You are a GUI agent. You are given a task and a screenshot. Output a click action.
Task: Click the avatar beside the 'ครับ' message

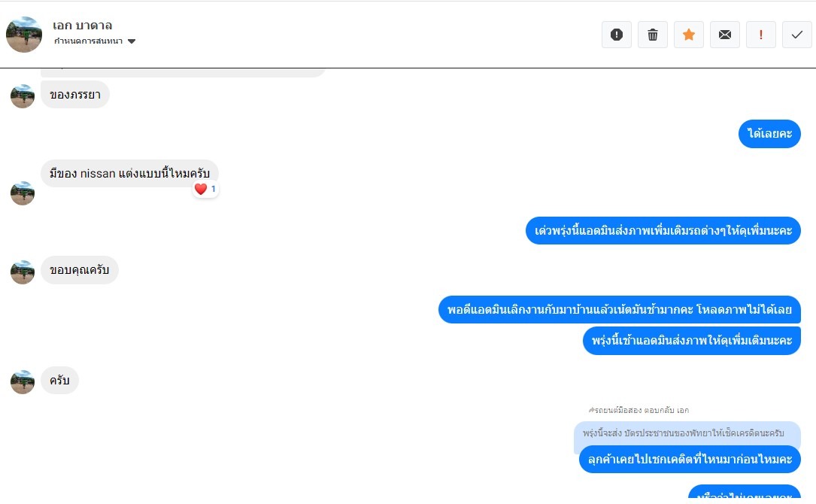(x=23, y=382)
